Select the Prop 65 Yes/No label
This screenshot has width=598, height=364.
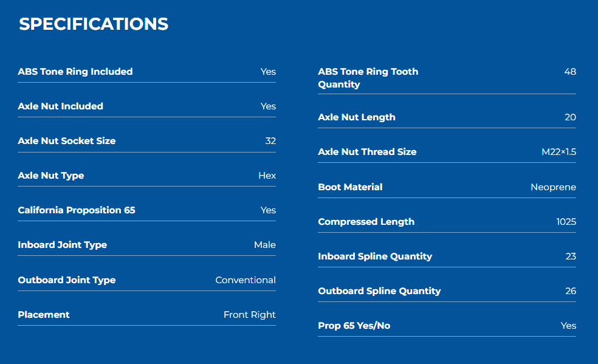(354, 326)
